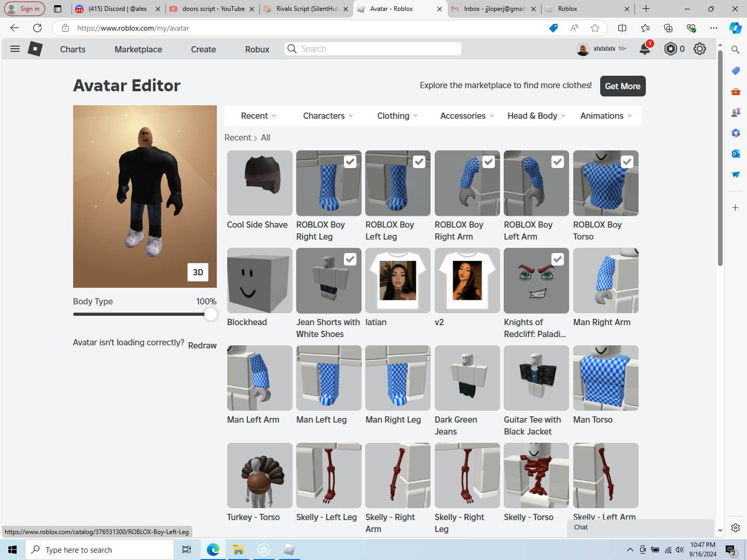Uncheck ROBLOX Boy Right Leg item
Screen dimensions: 747x560
350,162
